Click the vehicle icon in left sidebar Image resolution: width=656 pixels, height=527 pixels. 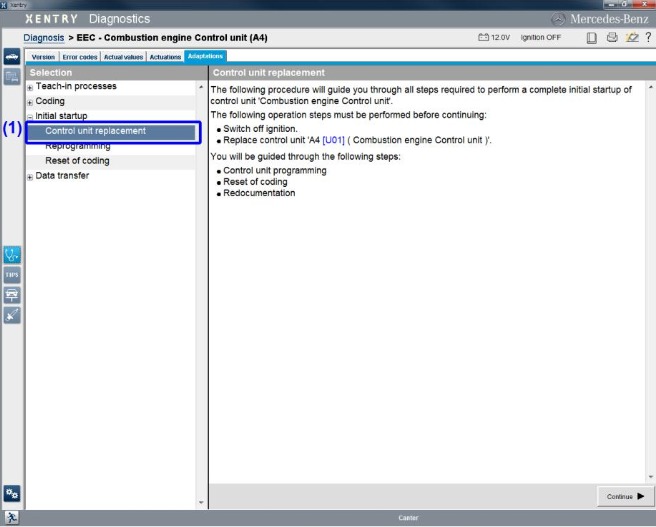(12, 56)
